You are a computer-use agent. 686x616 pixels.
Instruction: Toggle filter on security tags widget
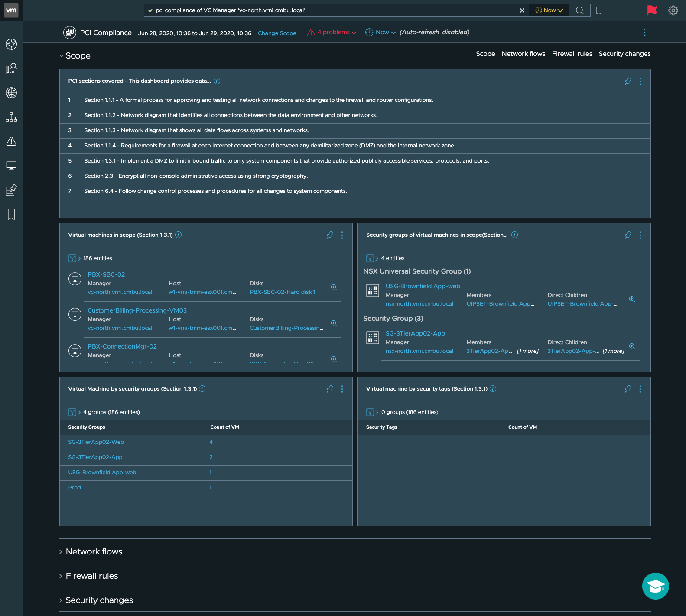370,412
